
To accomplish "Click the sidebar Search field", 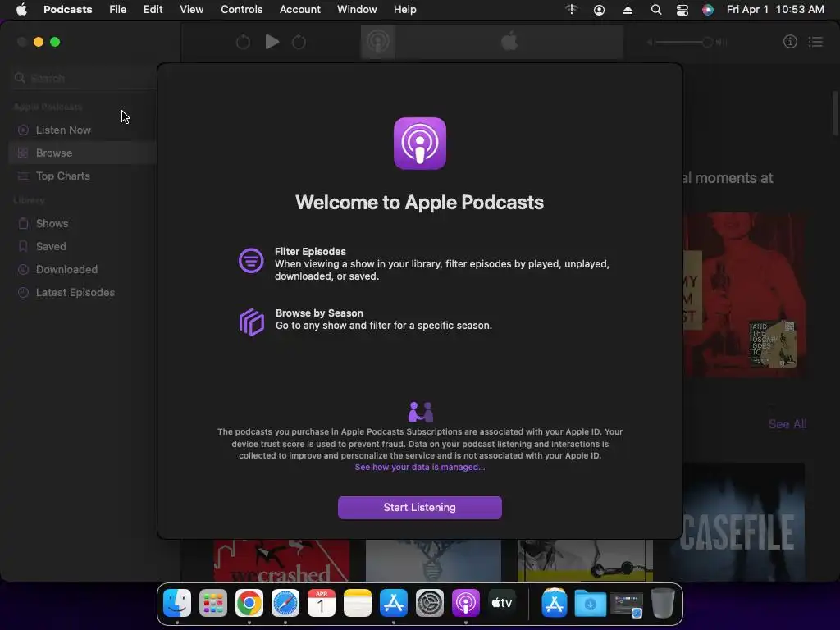I will (84, 78).
